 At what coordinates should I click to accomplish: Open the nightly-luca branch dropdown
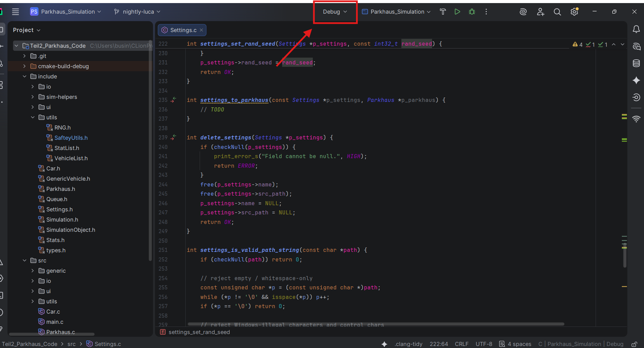pyautogui.click(x=137, y=12)
